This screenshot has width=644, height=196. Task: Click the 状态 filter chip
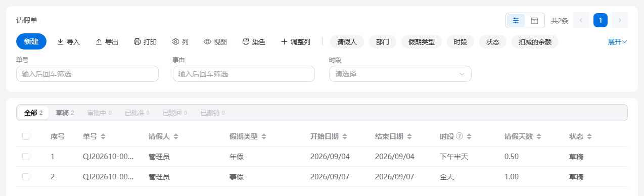click(x=493, y=42)
